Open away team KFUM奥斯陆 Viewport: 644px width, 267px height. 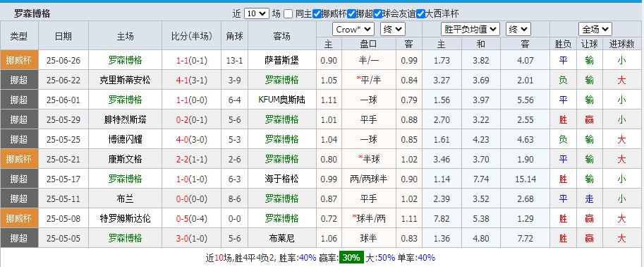click(x=281, y=100)
